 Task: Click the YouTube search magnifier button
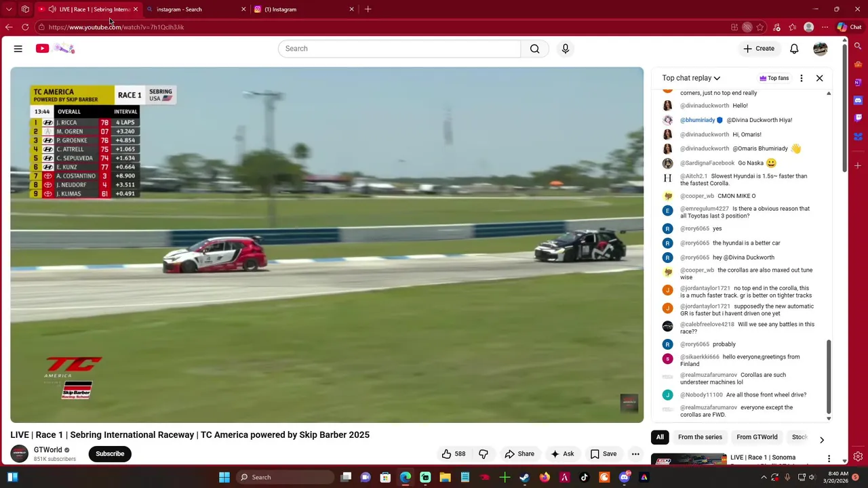[x=535, y=49]
